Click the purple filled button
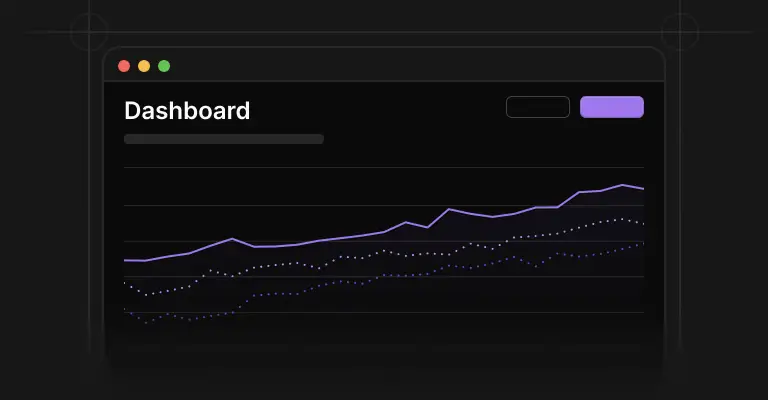Screen dimensions: 768x400 pos(612,107)
